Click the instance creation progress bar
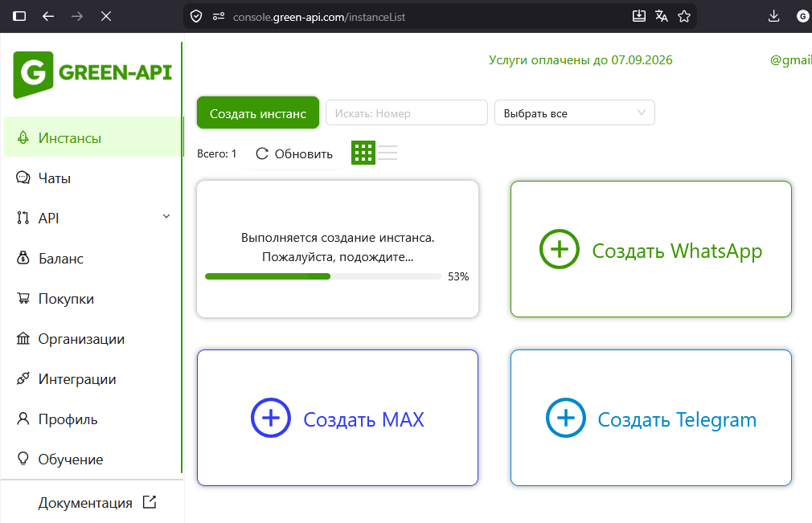This screenshot has width=812, height=523. pos(323,276)
